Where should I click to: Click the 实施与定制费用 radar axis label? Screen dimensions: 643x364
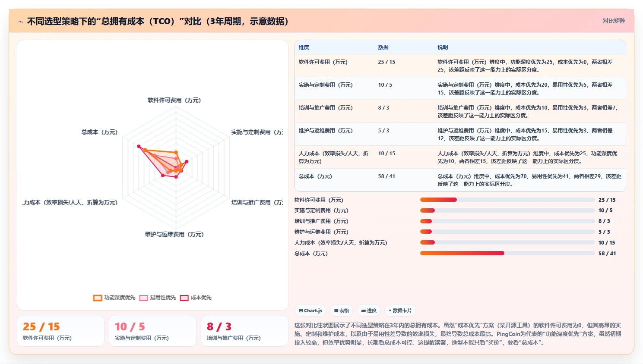tap(257, 132)
